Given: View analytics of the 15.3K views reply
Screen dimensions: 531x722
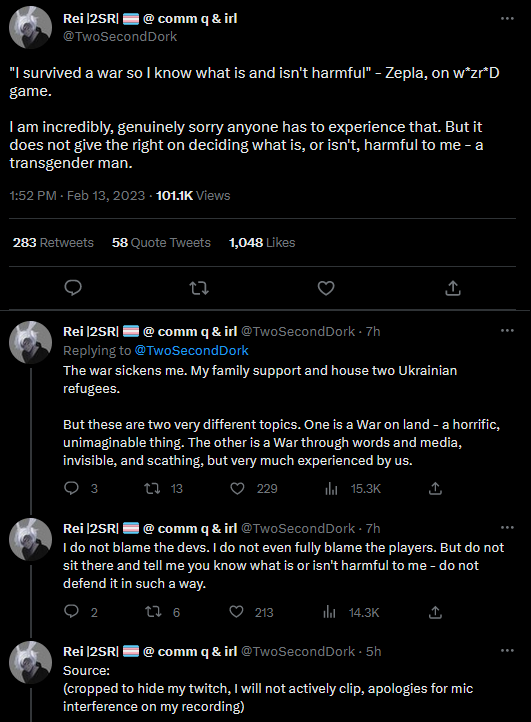Looking at the screenshot, I should click(331, 489).
